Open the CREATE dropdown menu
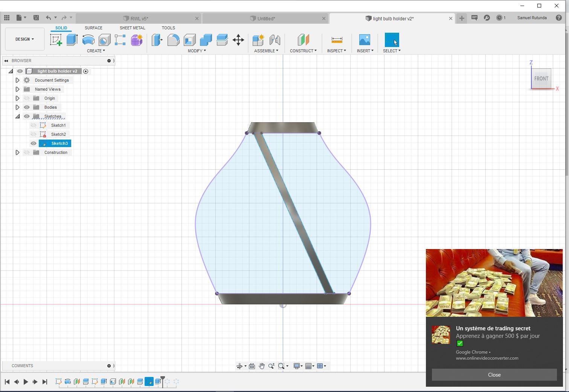This screenshot has height=392, width=569. pos(96,51)
